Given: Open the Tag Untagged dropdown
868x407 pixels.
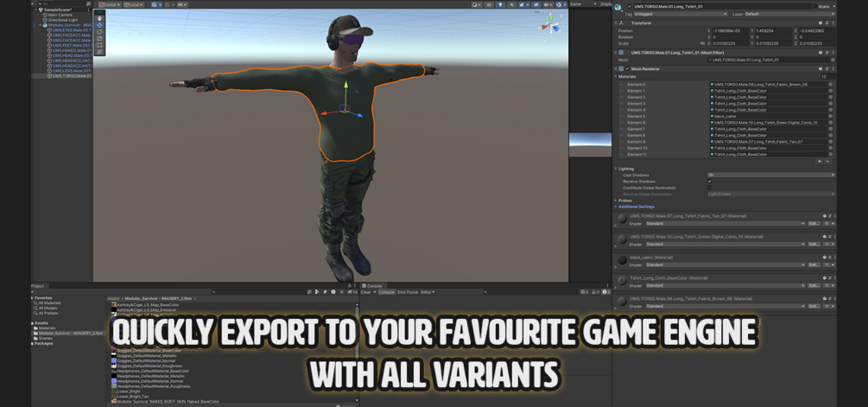Looking at the screenshot, I should [x=681, y=14].
